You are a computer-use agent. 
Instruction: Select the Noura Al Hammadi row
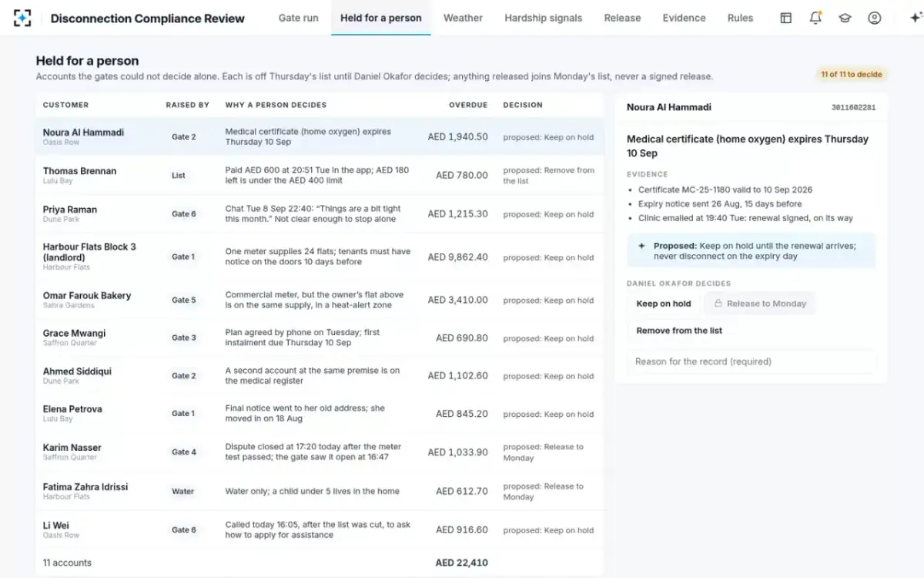tap(320, 137)
